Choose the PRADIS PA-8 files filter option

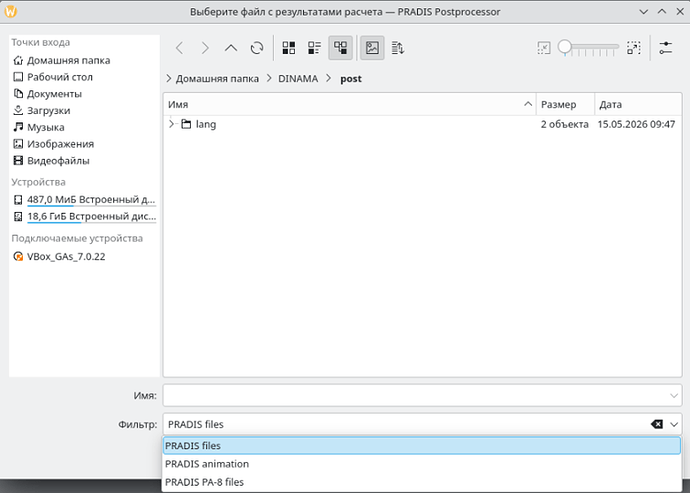[422, 482]
